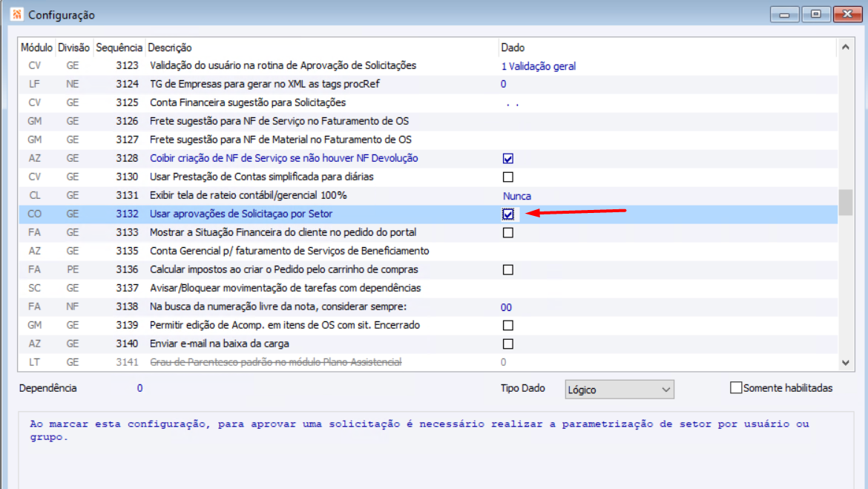The width and height of the screenshot is (868, 489).
Task: Open the Tipo Dado dropdown showing Lógico
Action: [x=619, y=390]
